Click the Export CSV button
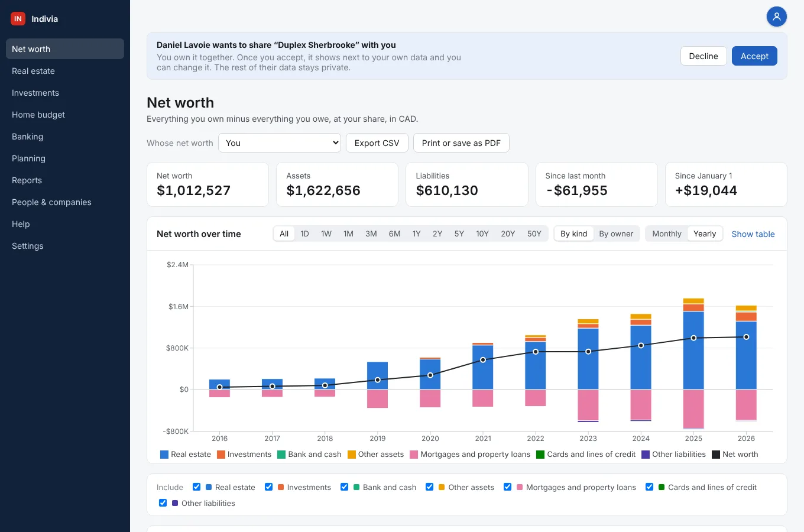 377,143
